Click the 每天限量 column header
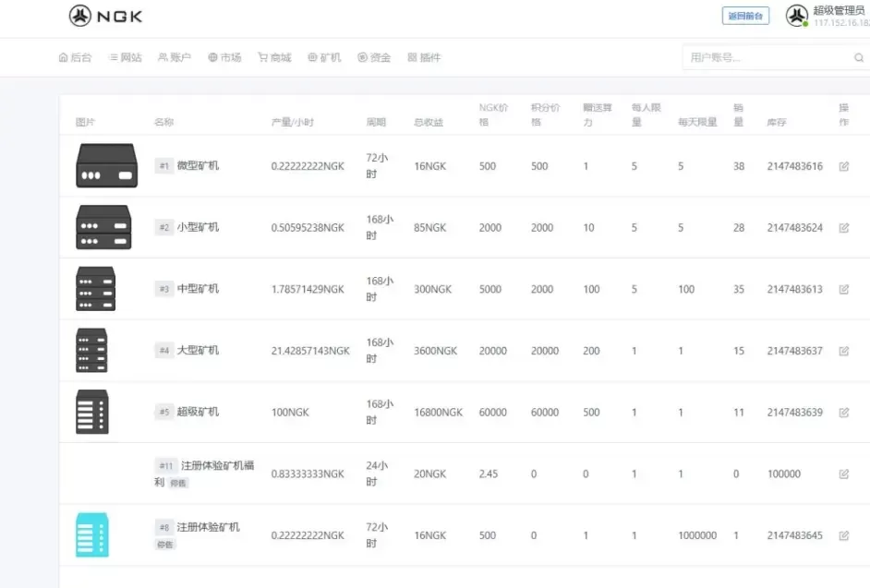 pyautogui.click(x=697, y=122)
